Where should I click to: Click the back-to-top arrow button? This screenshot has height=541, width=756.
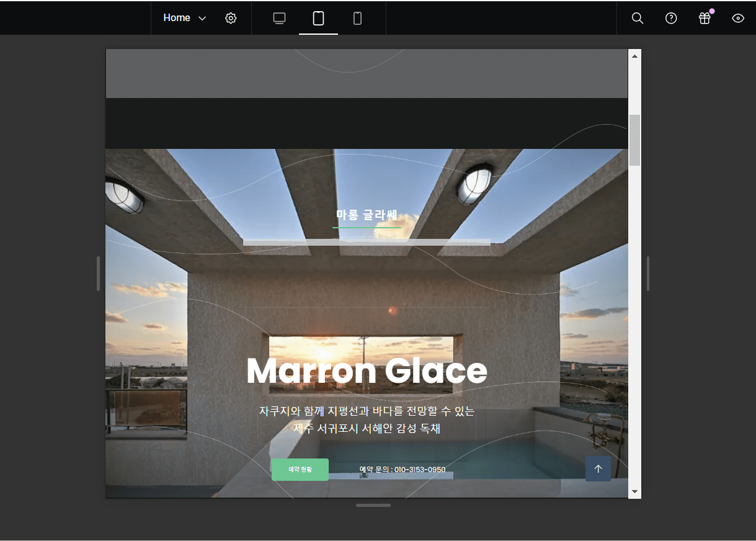point(598,469)
